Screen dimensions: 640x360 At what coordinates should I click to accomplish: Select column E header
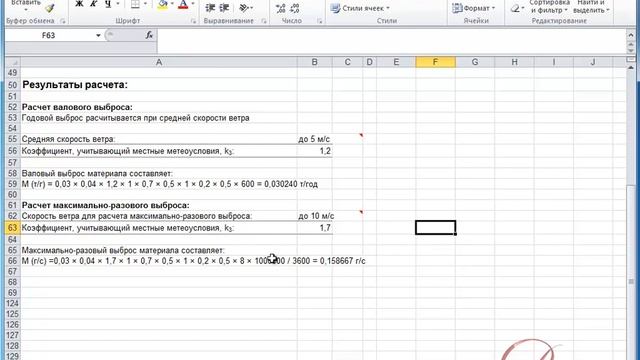(x=396, y=62)
